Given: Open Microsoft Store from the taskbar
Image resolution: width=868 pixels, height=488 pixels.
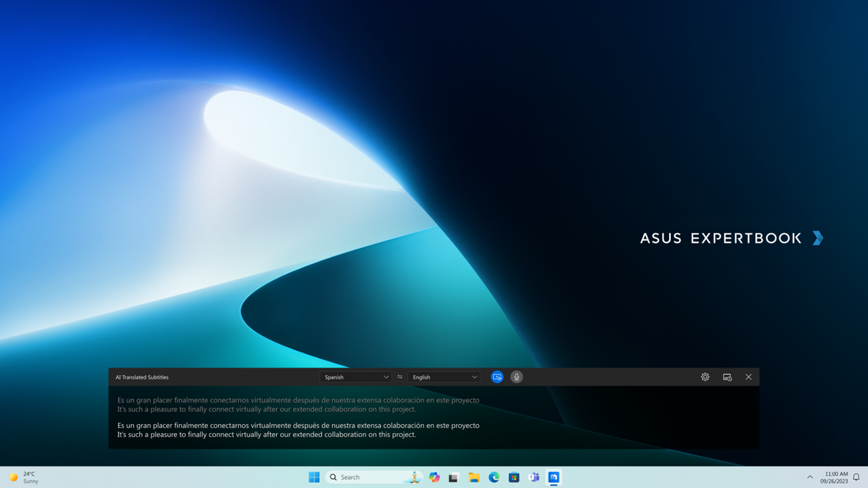Looking at the screenshot, I should [x=514, y=477].
